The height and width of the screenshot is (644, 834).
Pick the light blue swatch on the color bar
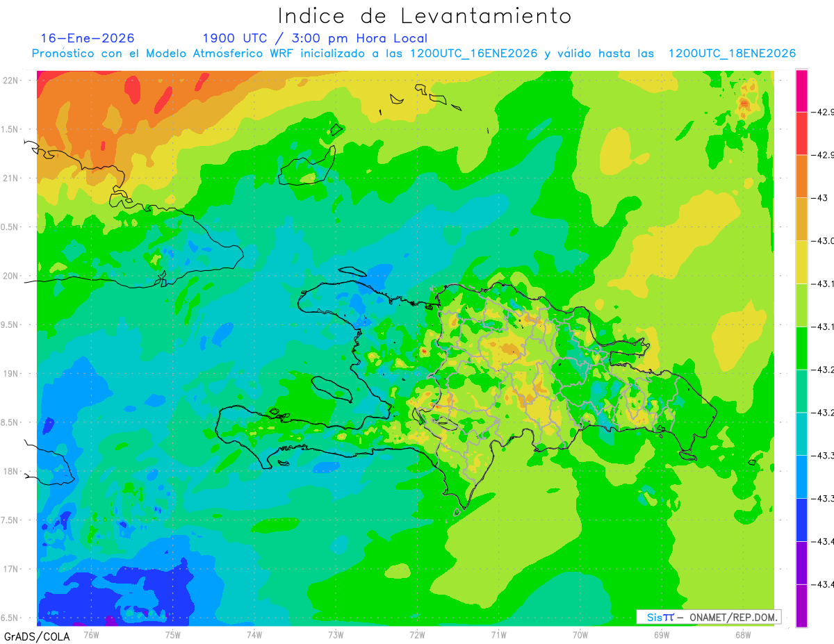click(x=801, y=476)
